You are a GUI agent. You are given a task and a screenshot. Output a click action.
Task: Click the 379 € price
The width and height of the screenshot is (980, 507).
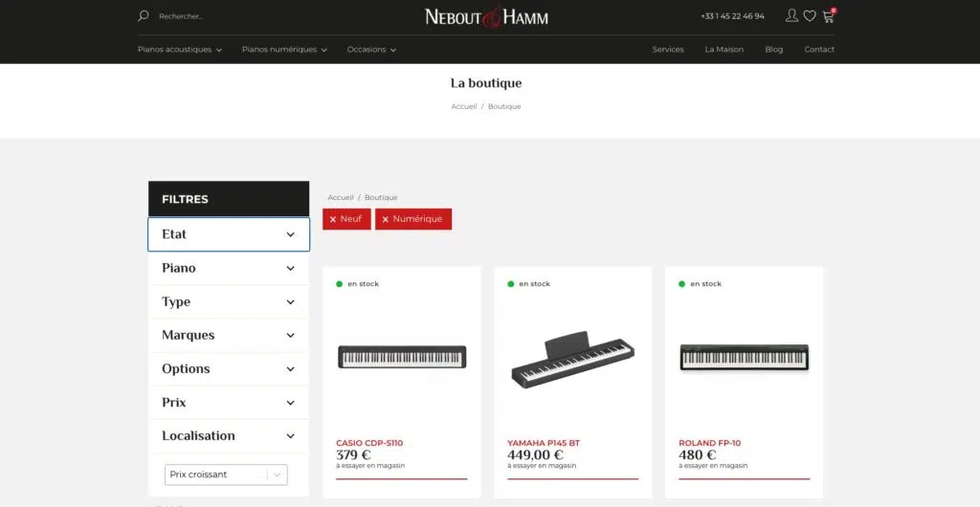point(354,455)
